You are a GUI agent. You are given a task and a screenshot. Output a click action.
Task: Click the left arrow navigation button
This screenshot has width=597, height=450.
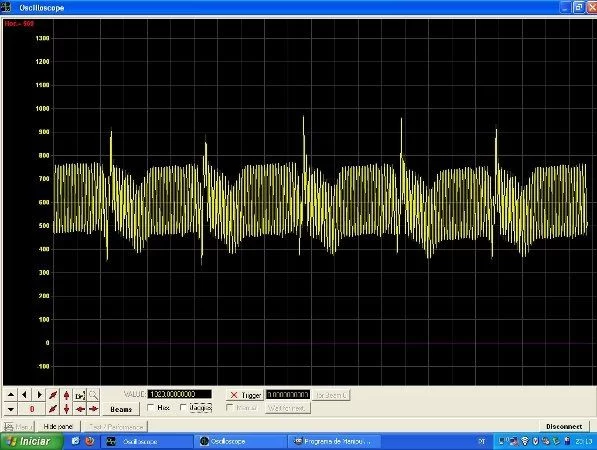25,395
